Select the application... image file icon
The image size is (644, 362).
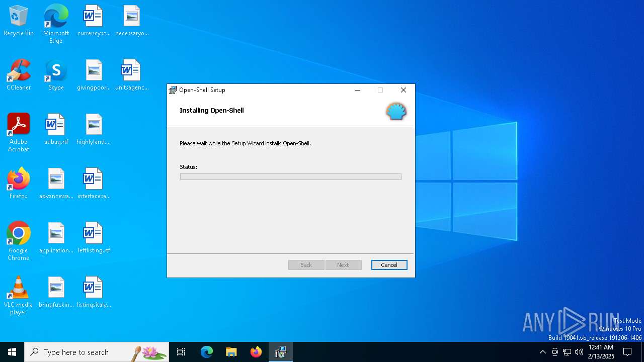coord(56,238)
